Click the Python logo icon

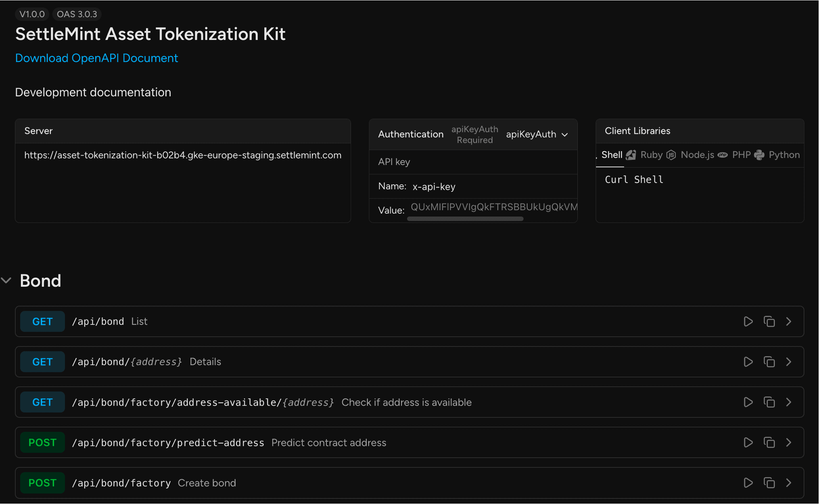(x=759, y=155)
